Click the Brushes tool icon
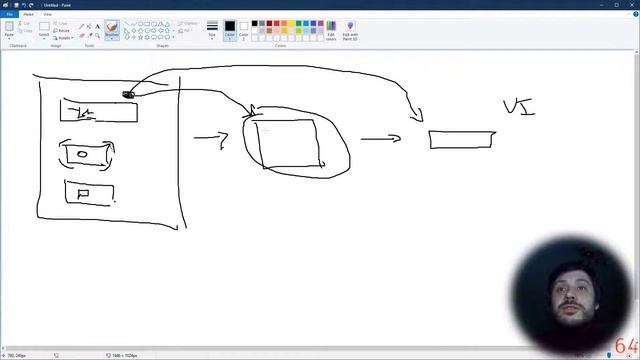Viewport: 640px width, 360px height. [112, 27]
